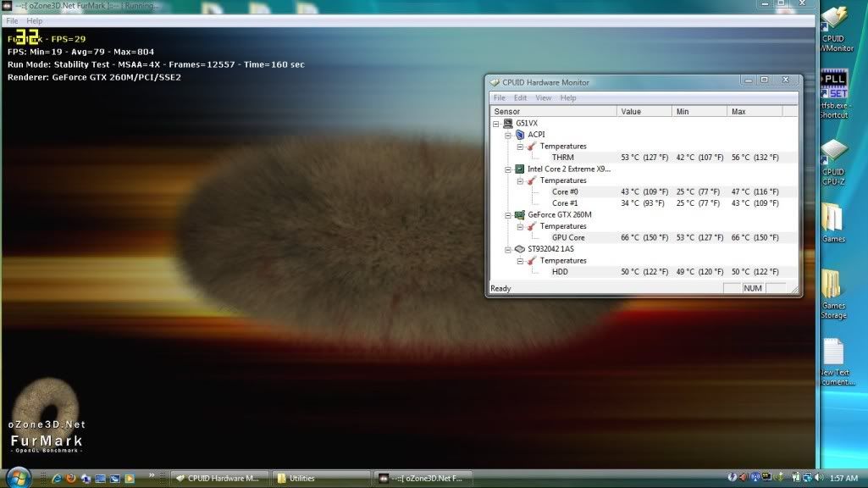This screenshot has width=868, height=488.
Task: Click the lightning bolt tray icon
Action: (733, 478)
